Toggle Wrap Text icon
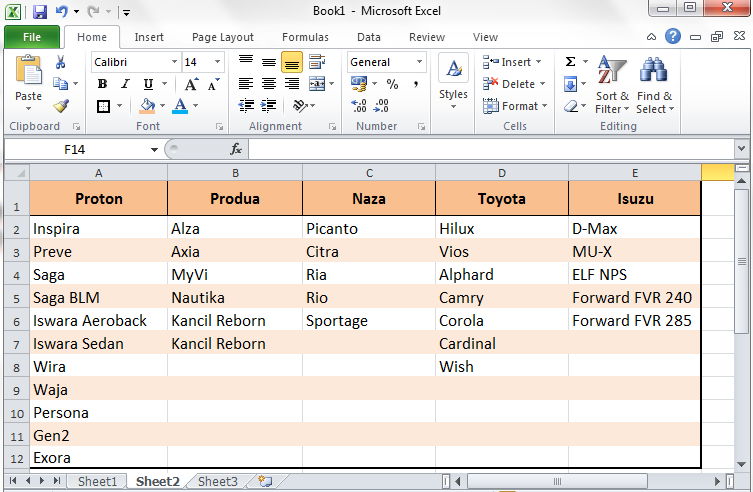 click(x=316, y=62)
